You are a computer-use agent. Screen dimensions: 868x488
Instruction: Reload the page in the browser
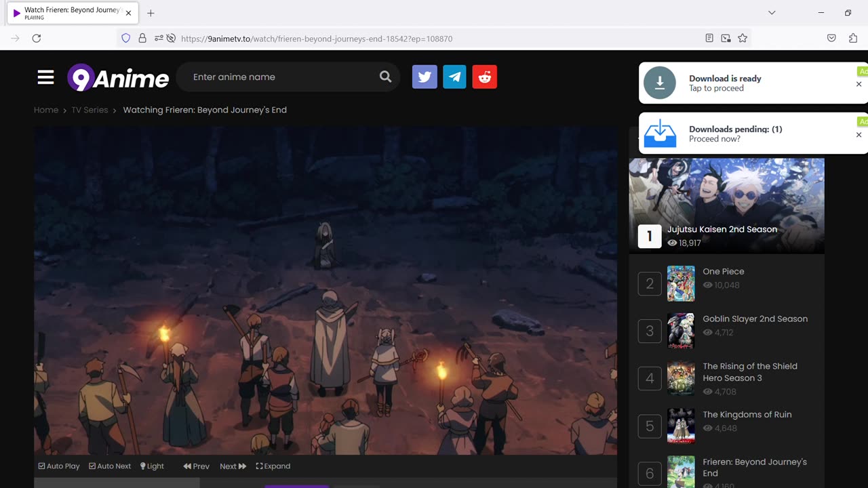click(x=37, y=39)
